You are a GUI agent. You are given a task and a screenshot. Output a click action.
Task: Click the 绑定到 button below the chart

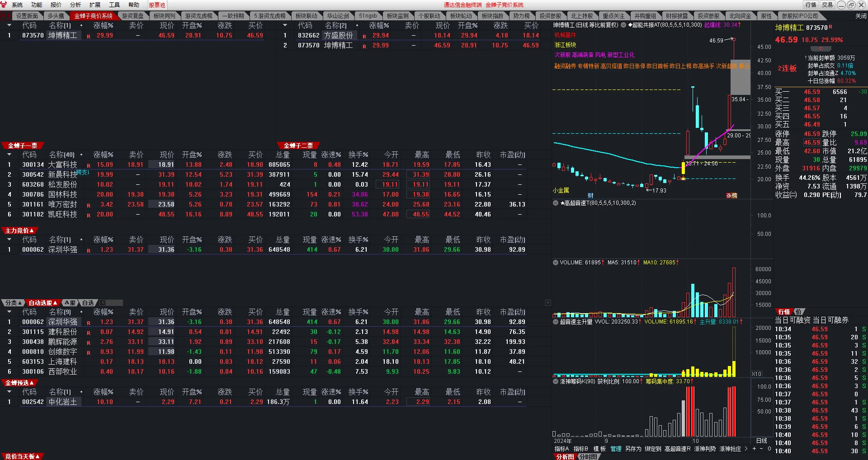pos(653,449)
